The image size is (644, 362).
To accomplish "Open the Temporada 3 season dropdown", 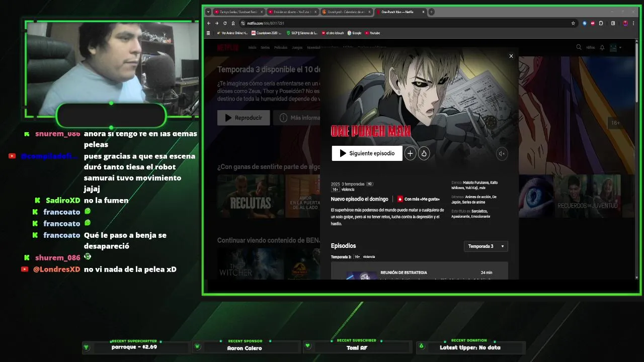I will (x=486, y=246).
